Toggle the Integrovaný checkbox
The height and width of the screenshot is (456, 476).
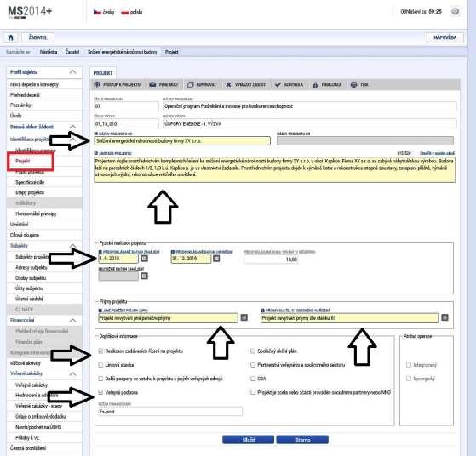[409, 365]
